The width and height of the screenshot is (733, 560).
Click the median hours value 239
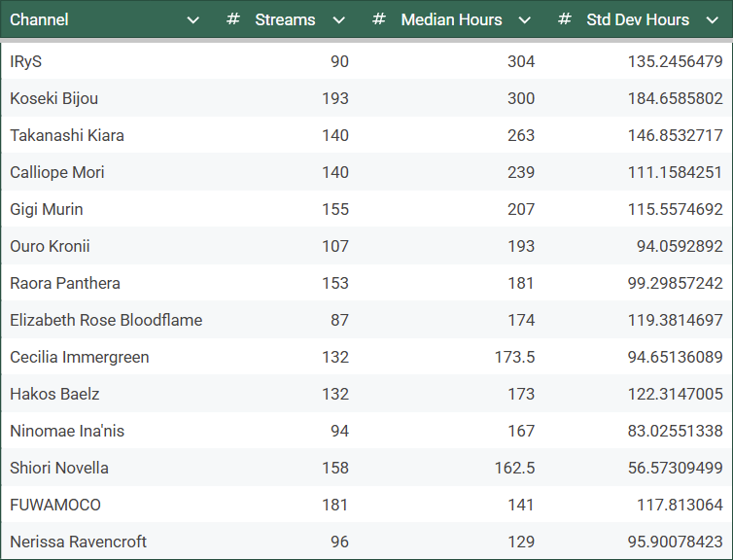(x=521, y=172)
